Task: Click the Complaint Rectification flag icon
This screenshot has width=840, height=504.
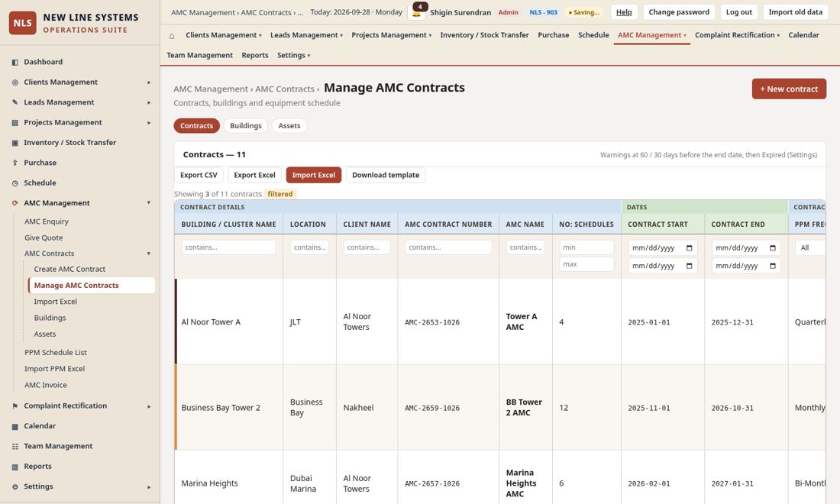Action: (x=15, y=406)
